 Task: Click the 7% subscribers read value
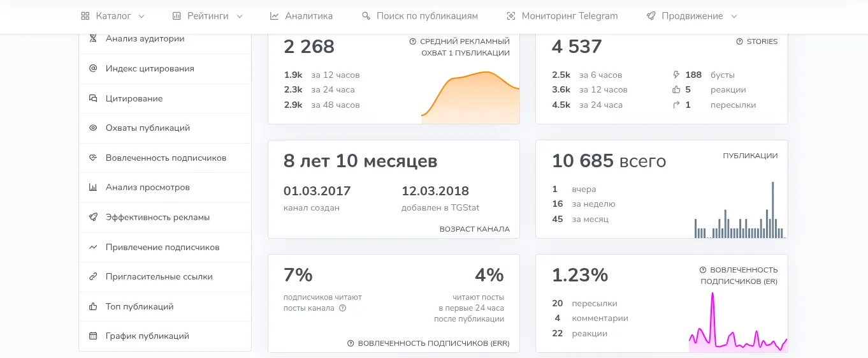[x=298, y=275]
